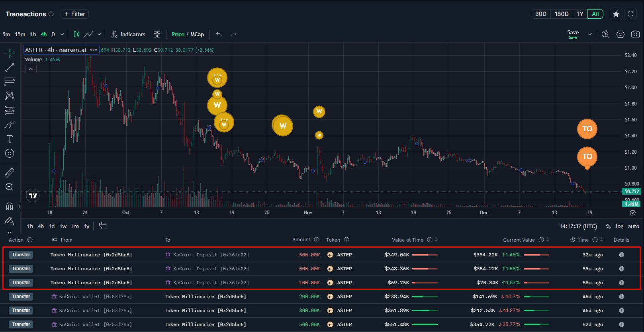
Task: Click the upper orange TO chart marker
Action: click(x=587, y=129)
